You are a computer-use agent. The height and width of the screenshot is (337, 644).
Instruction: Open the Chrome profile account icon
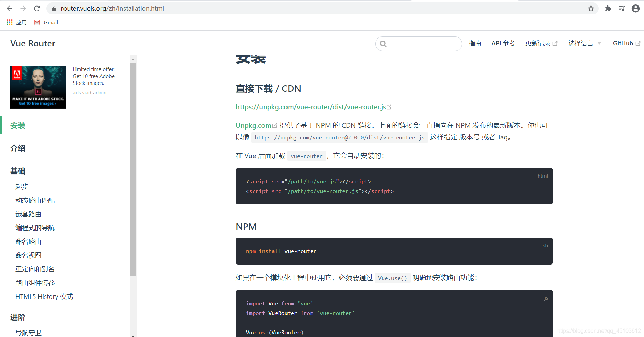pos(635,9)
